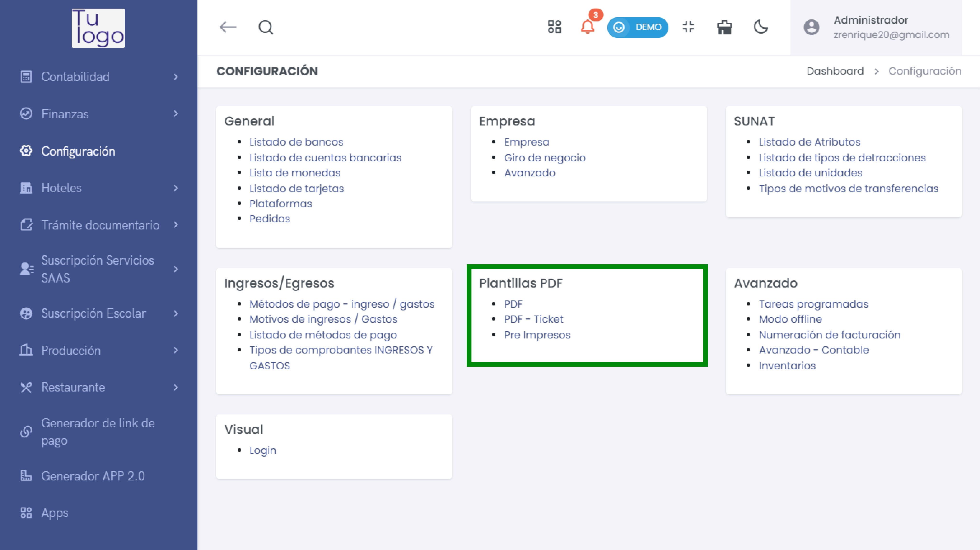Select Configuración in the sidebar
The height and width of the screenshot is (550, 980).
[78, 151]
